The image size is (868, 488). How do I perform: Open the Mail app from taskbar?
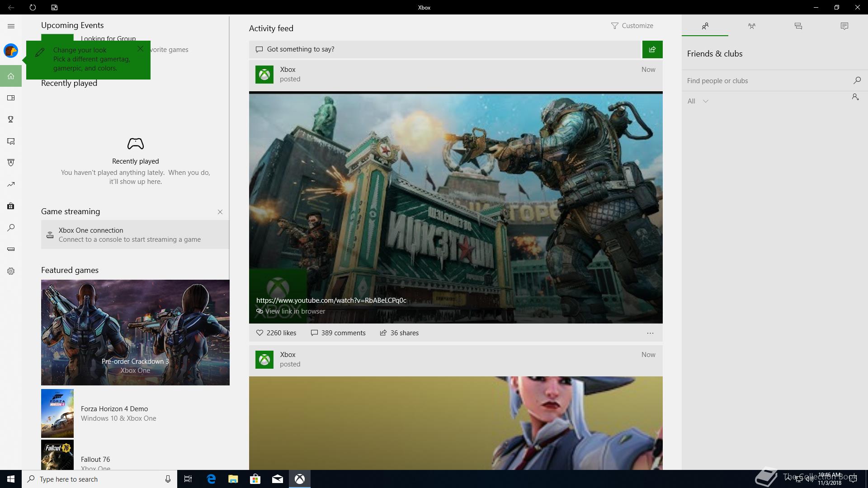click(278, 479)
